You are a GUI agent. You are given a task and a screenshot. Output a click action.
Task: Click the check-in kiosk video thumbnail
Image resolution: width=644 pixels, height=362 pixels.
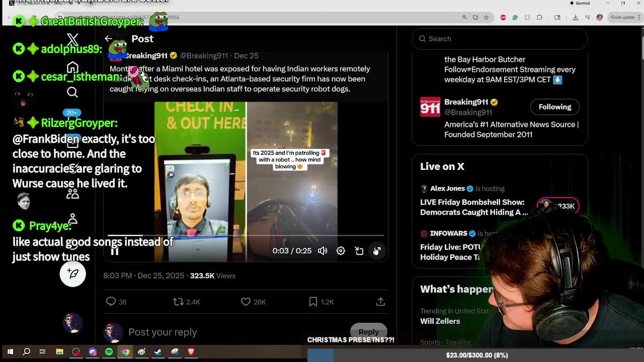coord(200,182)
